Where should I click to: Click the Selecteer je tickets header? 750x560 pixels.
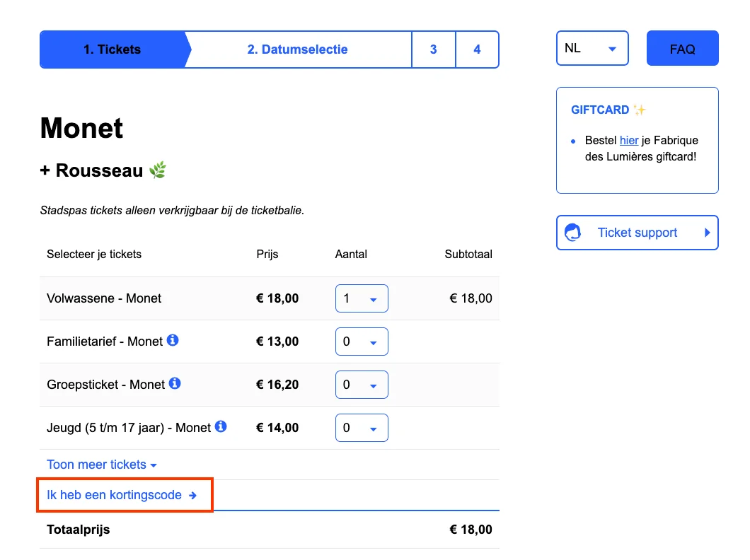[94, 255]
